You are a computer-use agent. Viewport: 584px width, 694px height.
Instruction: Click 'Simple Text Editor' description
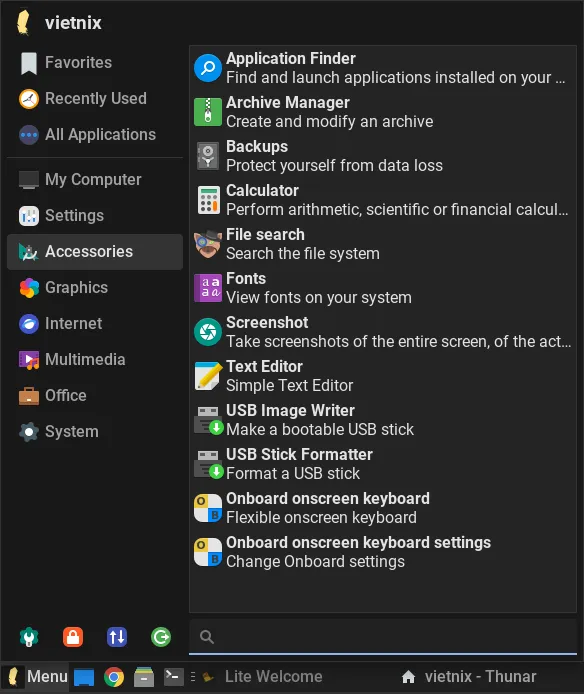pyautogui.click(x=290, y=386)
